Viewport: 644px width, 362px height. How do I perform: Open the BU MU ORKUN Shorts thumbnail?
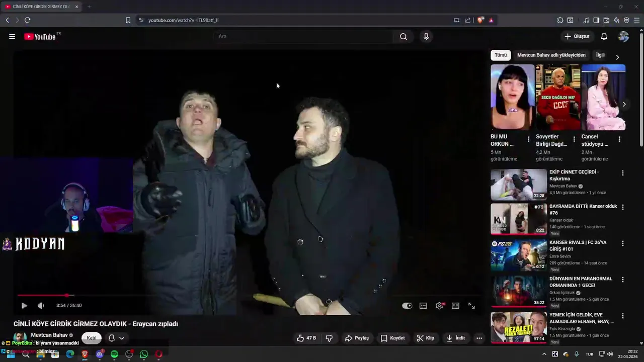(513, 97)
